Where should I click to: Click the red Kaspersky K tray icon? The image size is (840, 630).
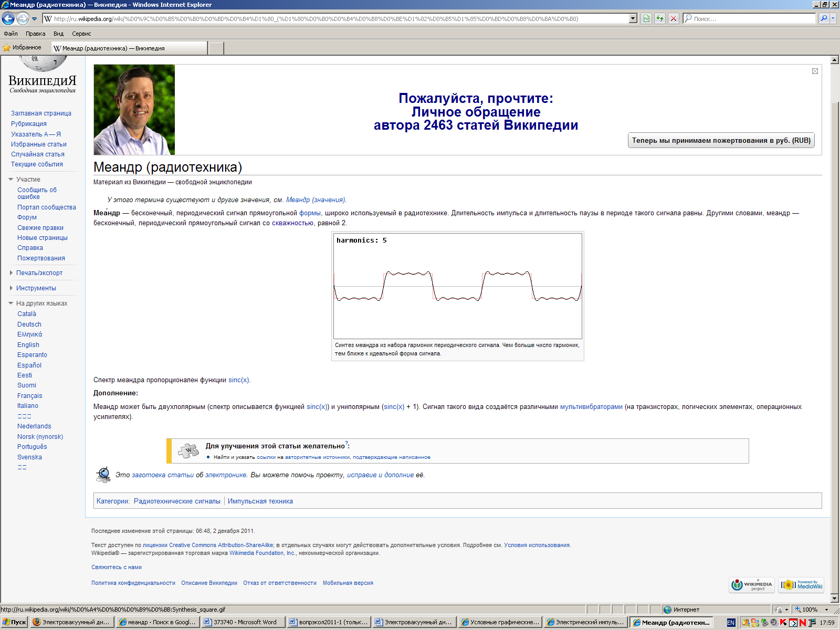pos(783,623)
